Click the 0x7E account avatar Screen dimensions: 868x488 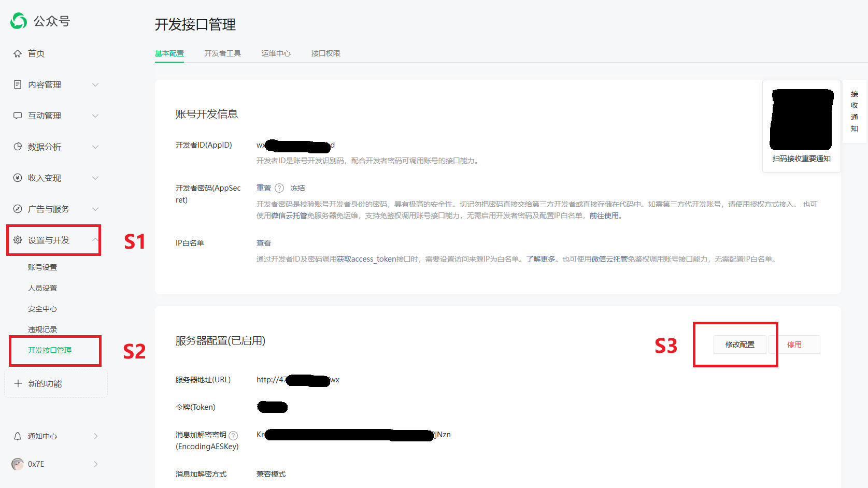18,464
